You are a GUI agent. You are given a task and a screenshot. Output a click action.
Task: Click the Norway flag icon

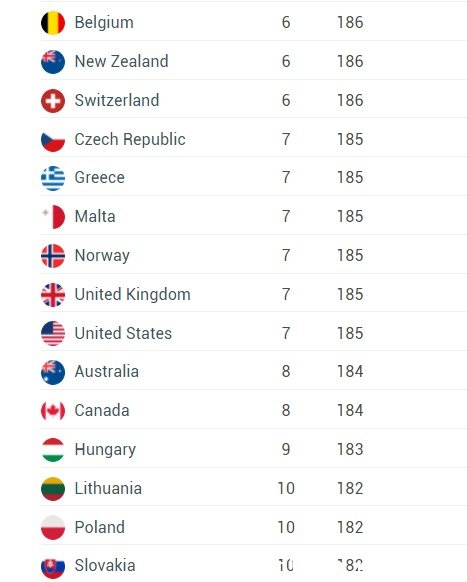click(x=53, y=256)
